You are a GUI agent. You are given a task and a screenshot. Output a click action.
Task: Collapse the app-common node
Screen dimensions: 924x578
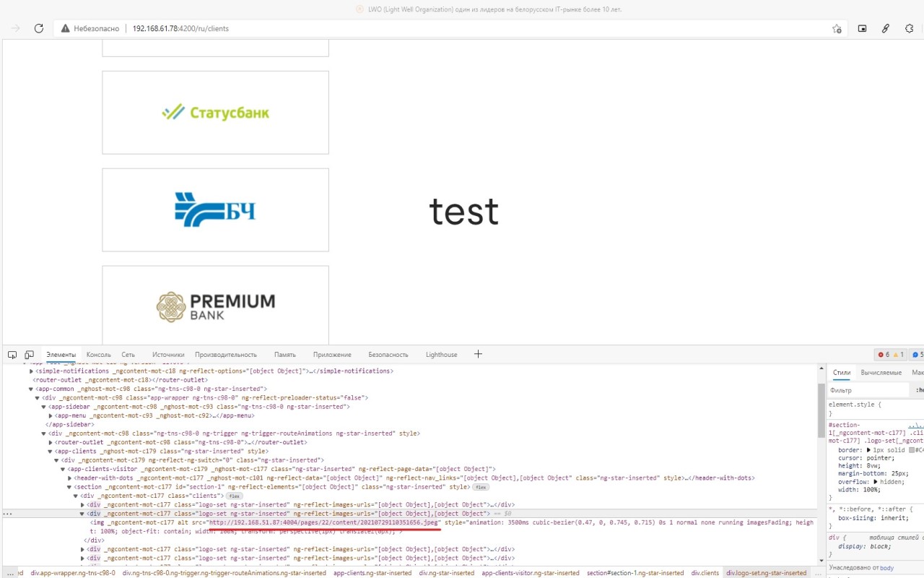[31, 389]
